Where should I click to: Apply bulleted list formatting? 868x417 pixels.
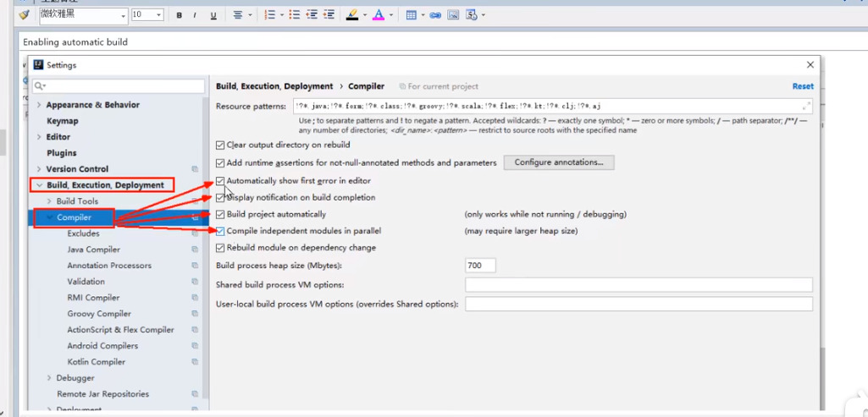pyautogui.click(x=295, y=15)
